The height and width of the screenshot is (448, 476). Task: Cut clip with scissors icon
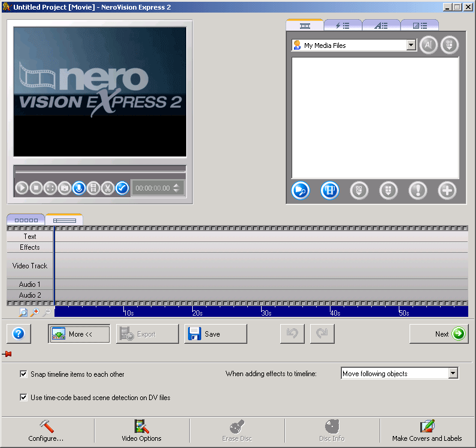pos(107,188)
